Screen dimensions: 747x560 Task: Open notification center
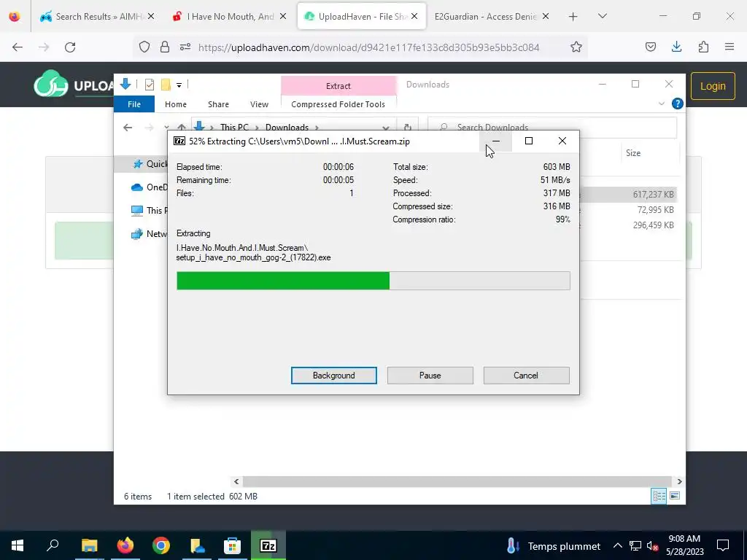click(723, 545)
